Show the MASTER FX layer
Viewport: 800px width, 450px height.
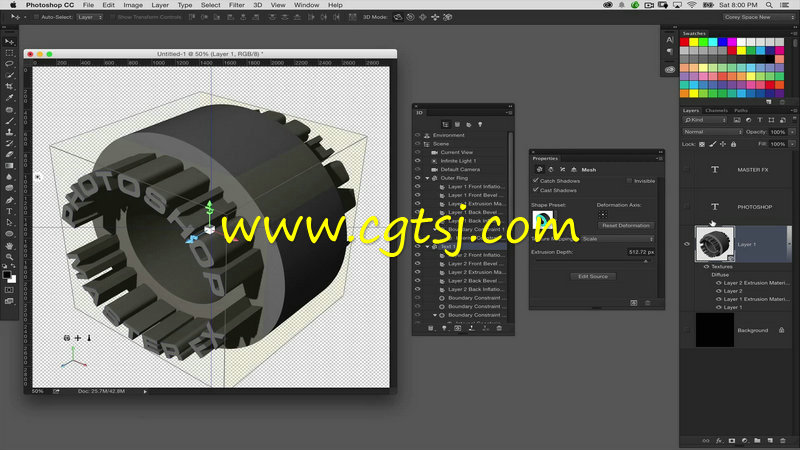687,169
